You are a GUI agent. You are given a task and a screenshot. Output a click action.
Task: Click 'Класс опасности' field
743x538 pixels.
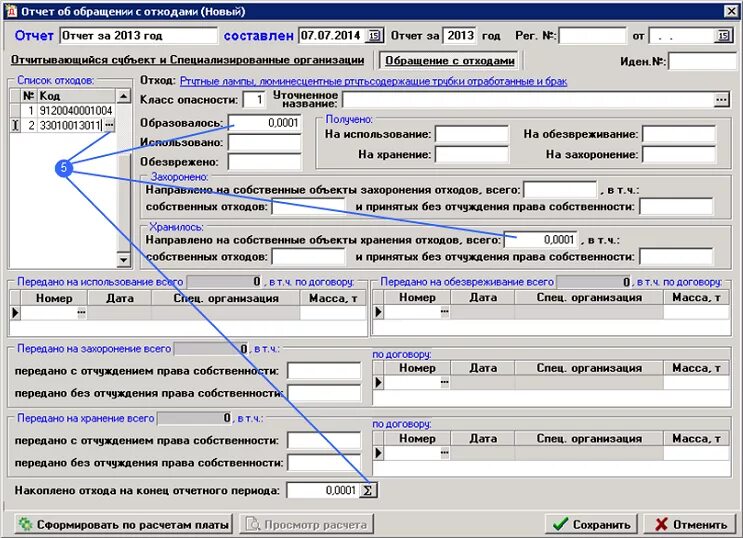coord(254,100)
